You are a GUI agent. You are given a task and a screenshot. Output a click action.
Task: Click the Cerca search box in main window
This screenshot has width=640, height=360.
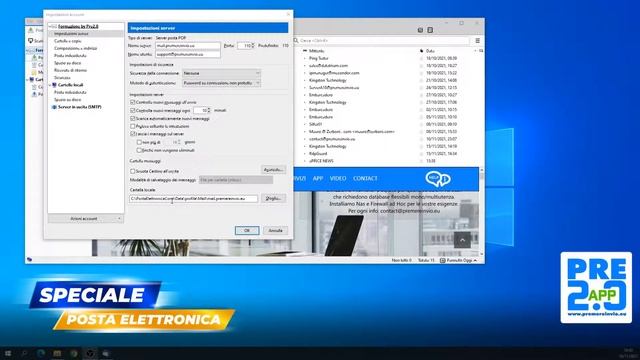tap(381, 41)
